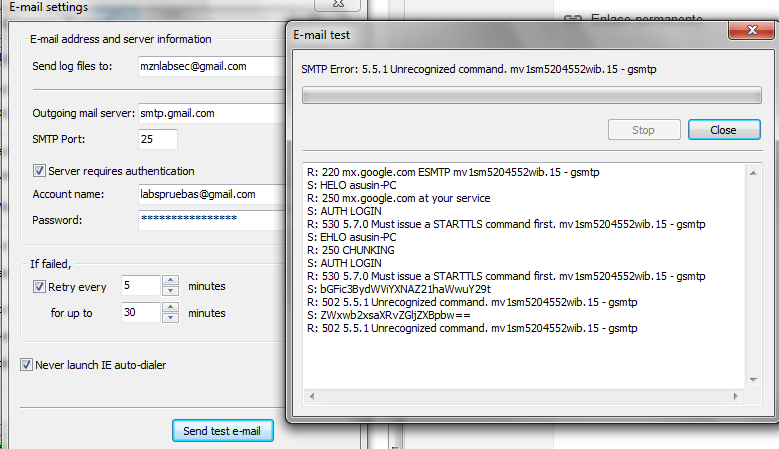This screenshot has height=449, width=779.
Task: Click the disabled Stop button
Action: (644, 130)
